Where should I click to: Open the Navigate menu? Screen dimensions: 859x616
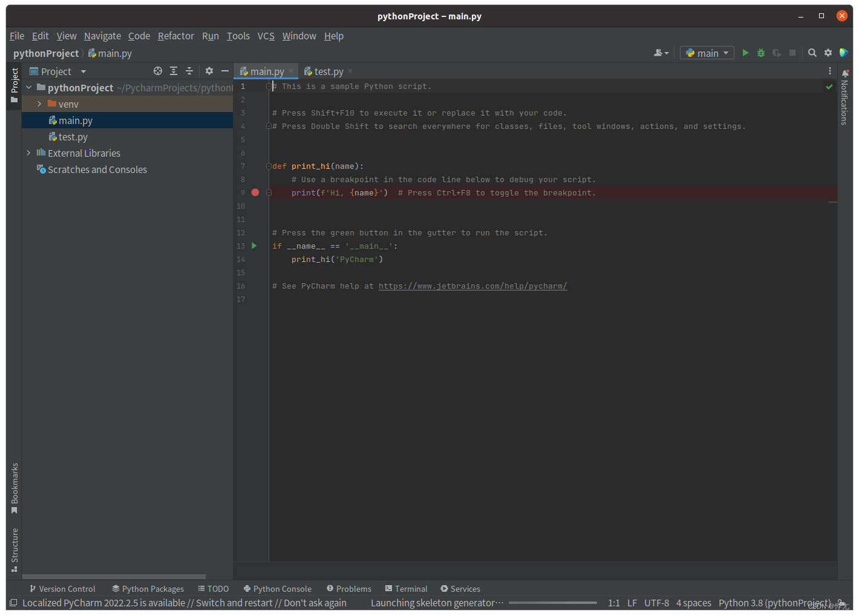[102, 36]
